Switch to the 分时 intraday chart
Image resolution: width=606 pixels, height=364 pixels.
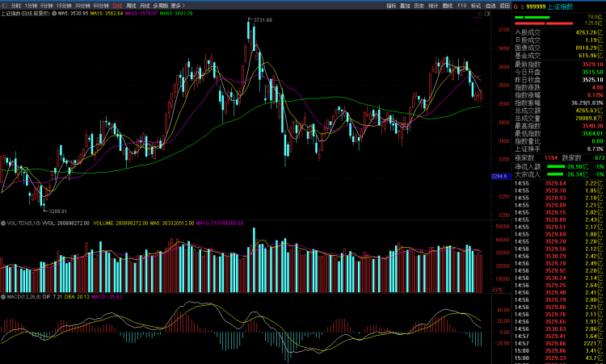(16, 5)
